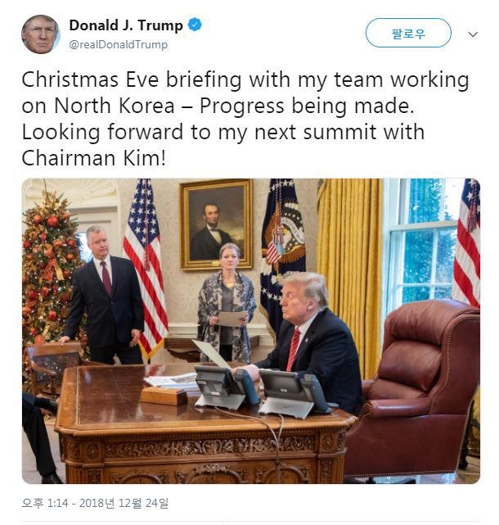The image size is (499, 525).
Task: Open the Donald J. Trump display name link
Action: pos(126,25)
